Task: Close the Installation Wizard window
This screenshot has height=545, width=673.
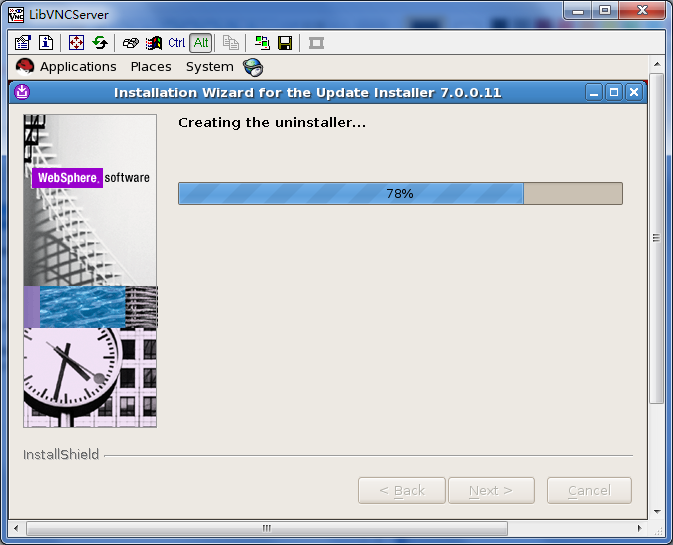Action: tap(634, 92)
